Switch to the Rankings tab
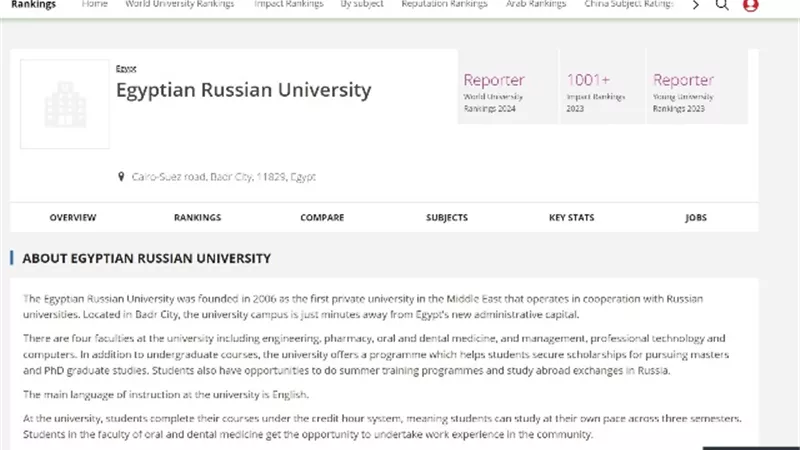The image size is (800, 450). 197,217
